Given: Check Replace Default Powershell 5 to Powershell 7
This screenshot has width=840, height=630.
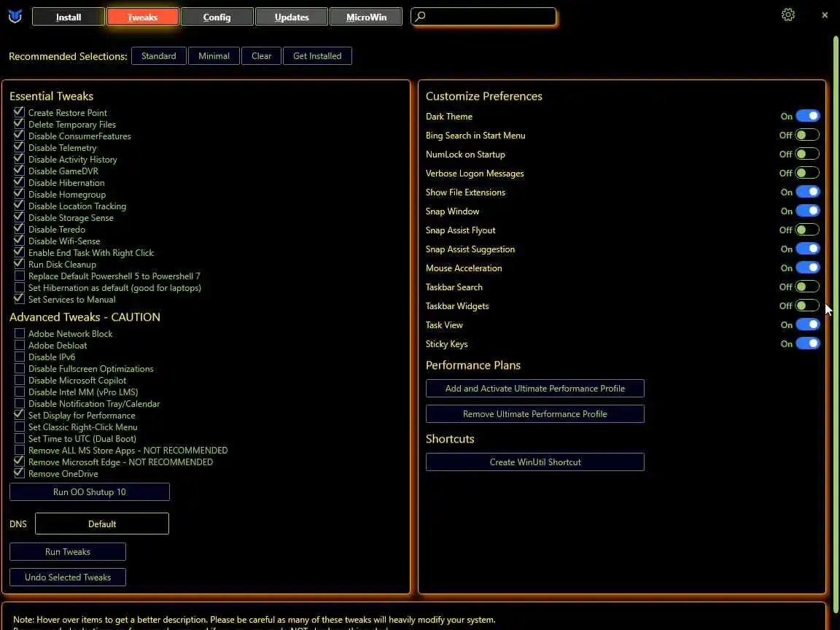Looking at the screenshot, I should pyautogui.click(x=19, y=276).
